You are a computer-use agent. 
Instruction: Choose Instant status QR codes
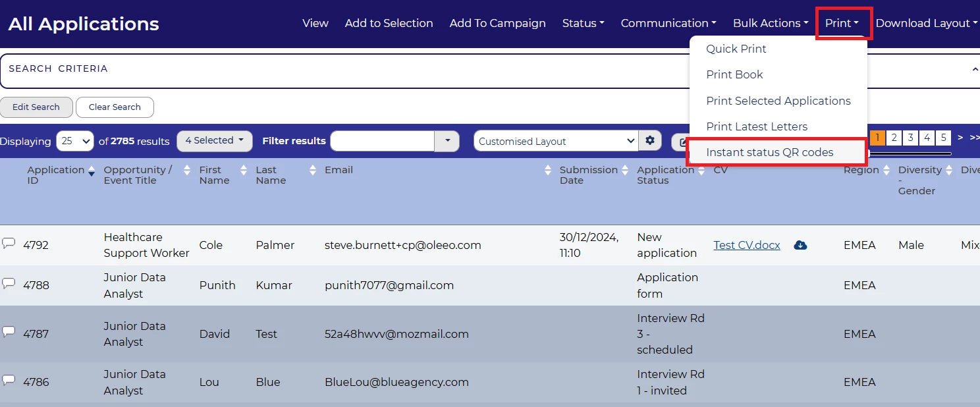coord(769,152)
